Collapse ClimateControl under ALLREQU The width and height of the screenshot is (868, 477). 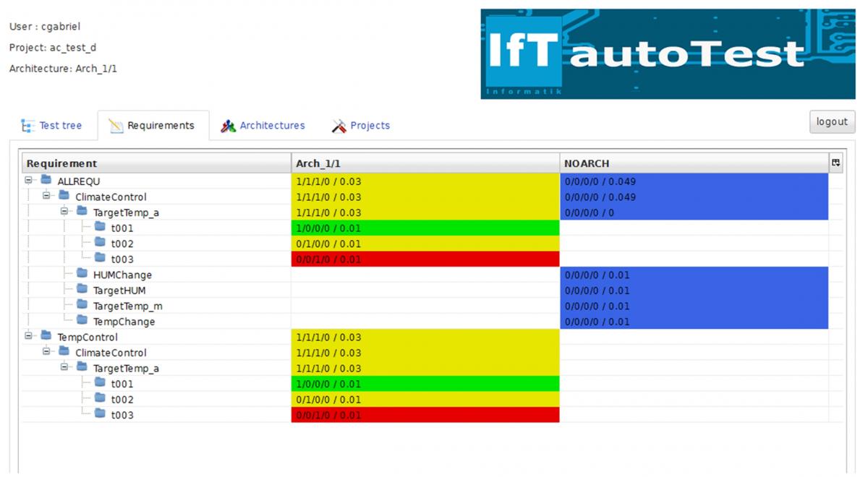(47, 197)
